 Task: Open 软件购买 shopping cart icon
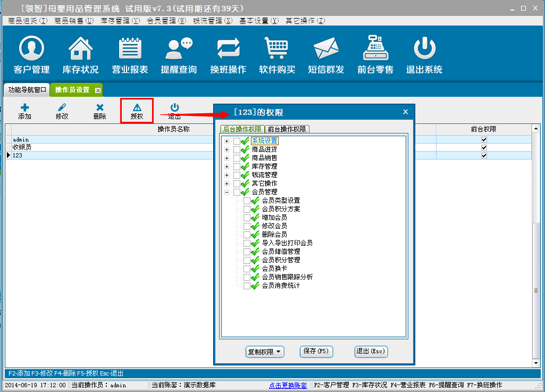pos(277,55)
